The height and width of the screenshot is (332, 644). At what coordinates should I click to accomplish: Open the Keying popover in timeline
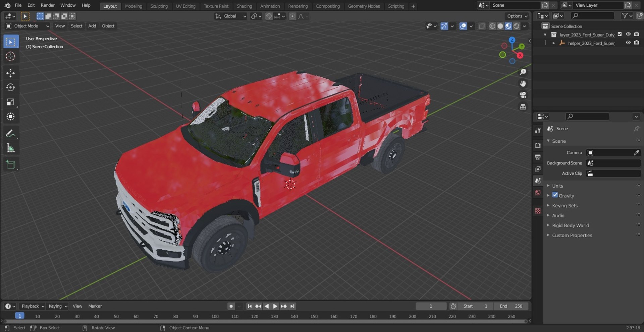click(58, 306)
